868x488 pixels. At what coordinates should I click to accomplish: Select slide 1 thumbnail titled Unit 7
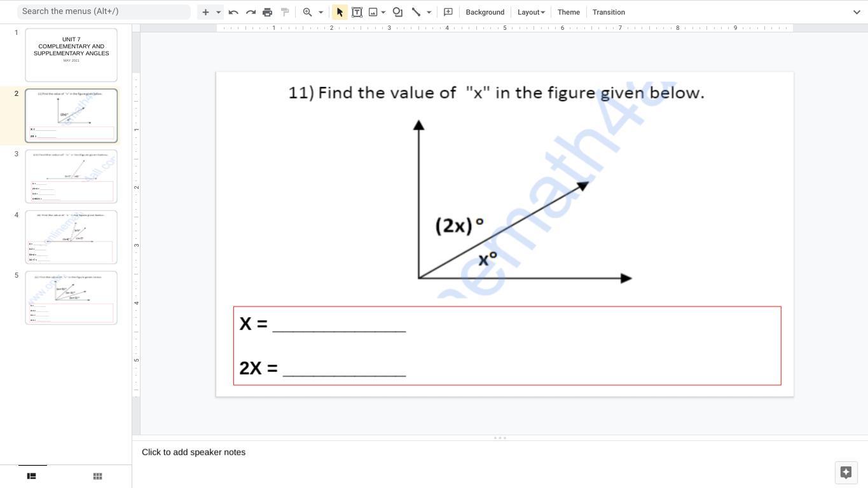click(71, 55)
